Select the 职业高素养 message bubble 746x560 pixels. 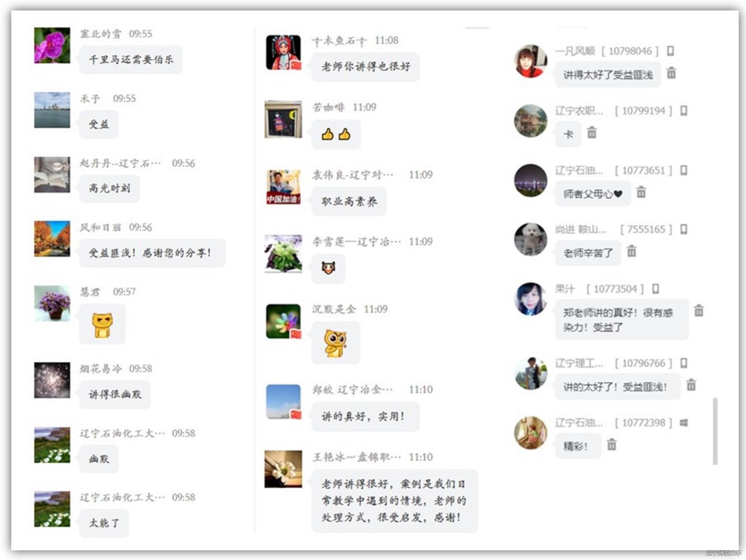pyautogui.click(x=349, y=202)
